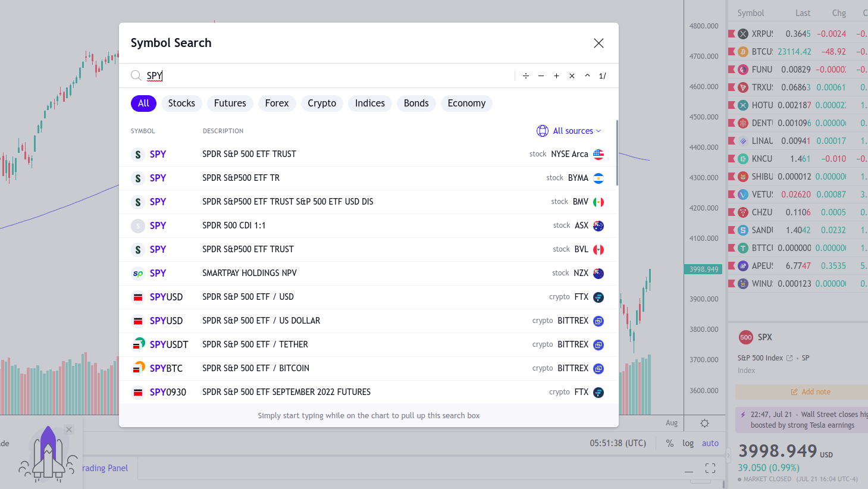
Task: Open time zone menu at 05:51:38 (UTC)
Action: point(618,443)
